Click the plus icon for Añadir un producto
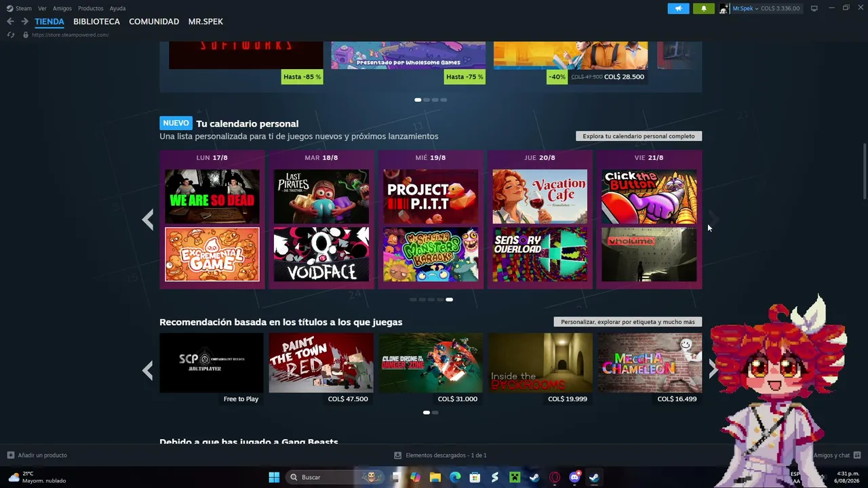The image size is (868, 488). (x=10, y=455)
